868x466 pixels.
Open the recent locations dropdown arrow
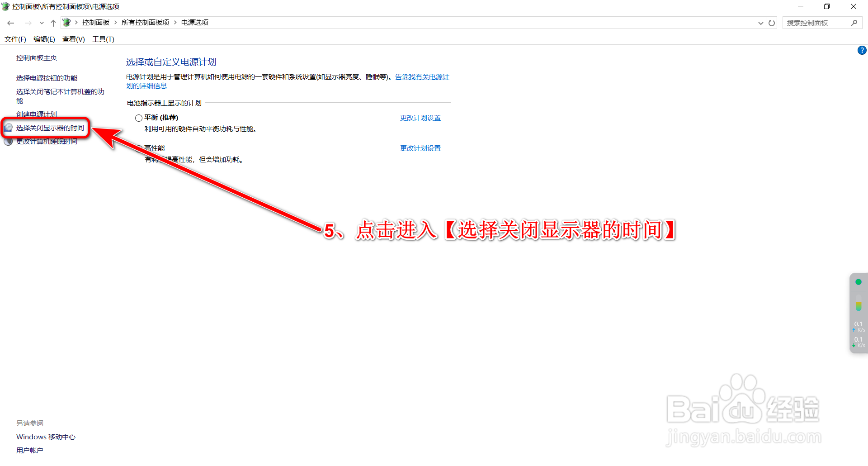click(x=42, y=23)
